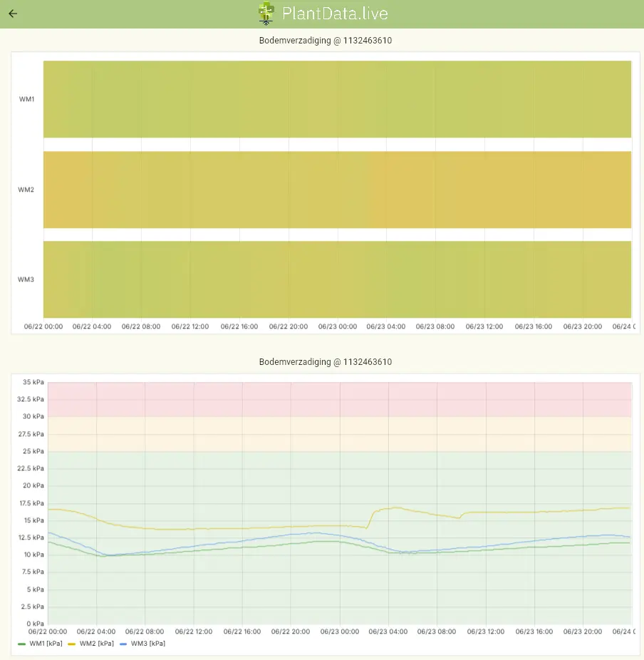
Task: Click the red threshold zone above 30 kPa
Action: click(339, 399)
